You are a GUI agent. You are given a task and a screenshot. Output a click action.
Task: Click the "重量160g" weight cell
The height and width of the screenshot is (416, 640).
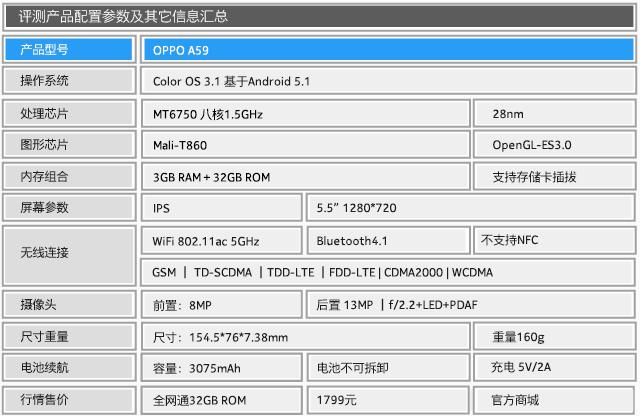(554, 336)
